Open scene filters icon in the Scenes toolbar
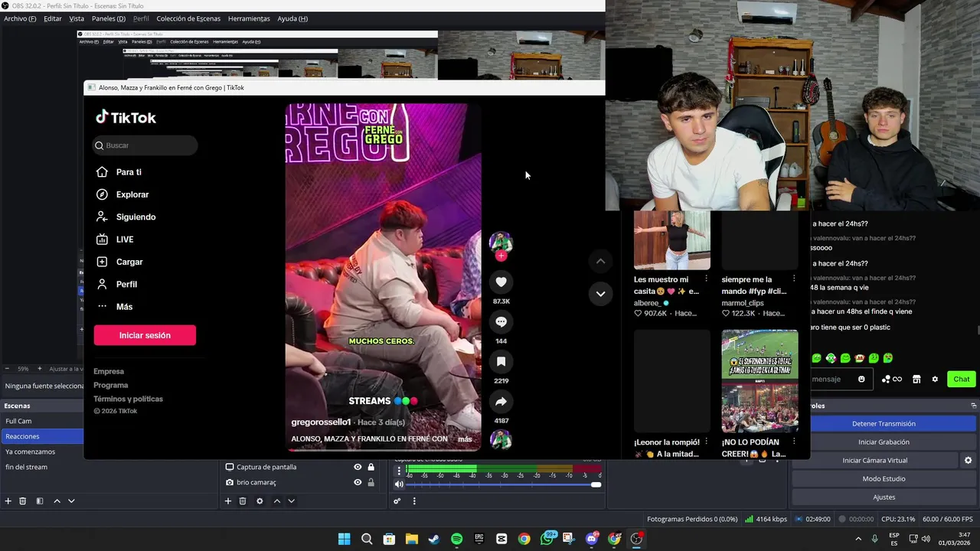This screenshot has height=551, width=980. tap(40, 501)
